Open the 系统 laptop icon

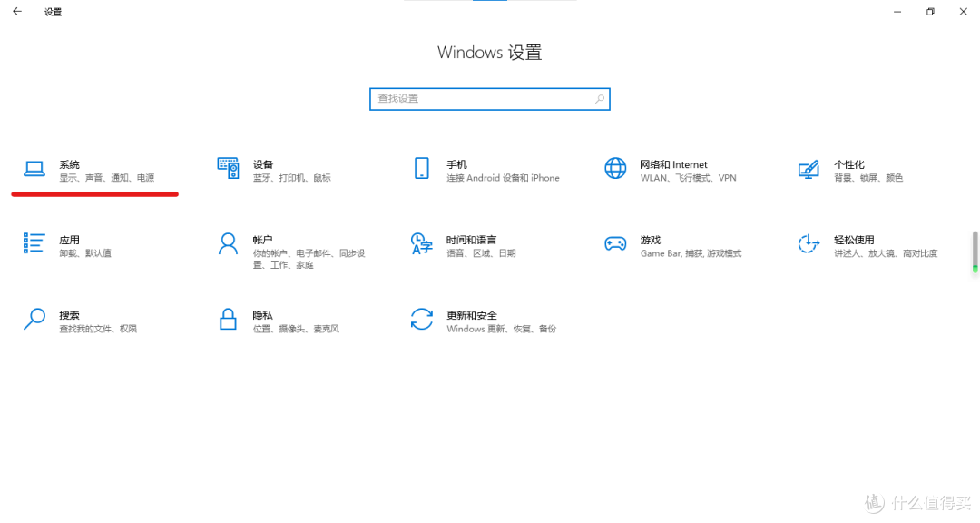click(x=34, y=169)
